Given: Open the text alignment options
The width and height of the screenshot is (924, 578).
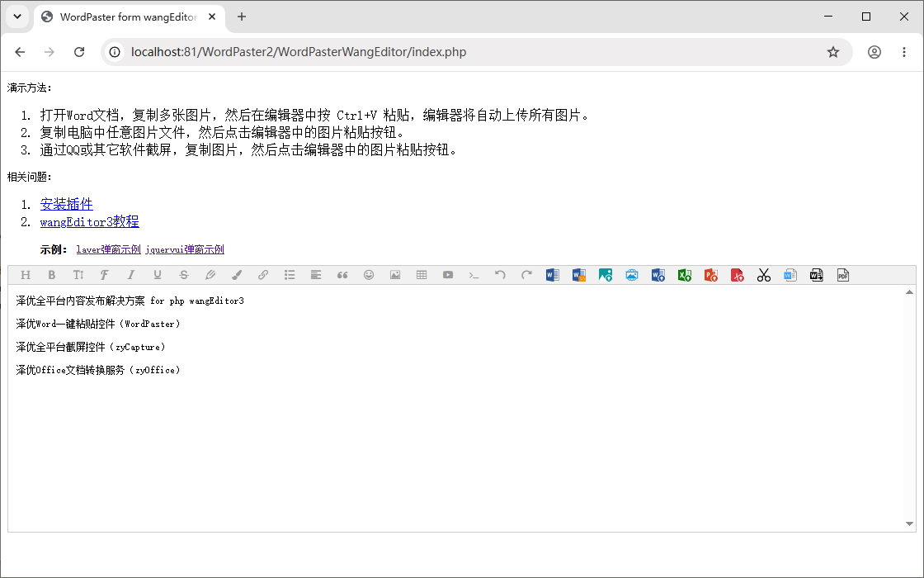Looking at the screenshot, I should tap(316, 275).
